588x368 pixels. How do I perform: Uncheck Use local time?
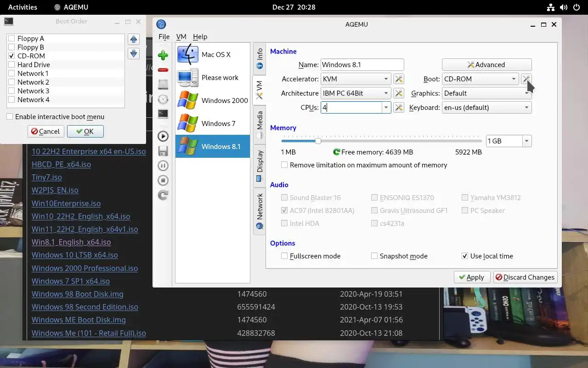tap(465, 256)
